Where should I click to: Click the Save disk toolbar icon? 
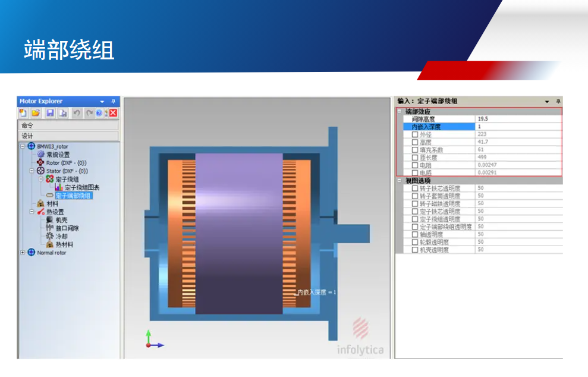point(51,113)
